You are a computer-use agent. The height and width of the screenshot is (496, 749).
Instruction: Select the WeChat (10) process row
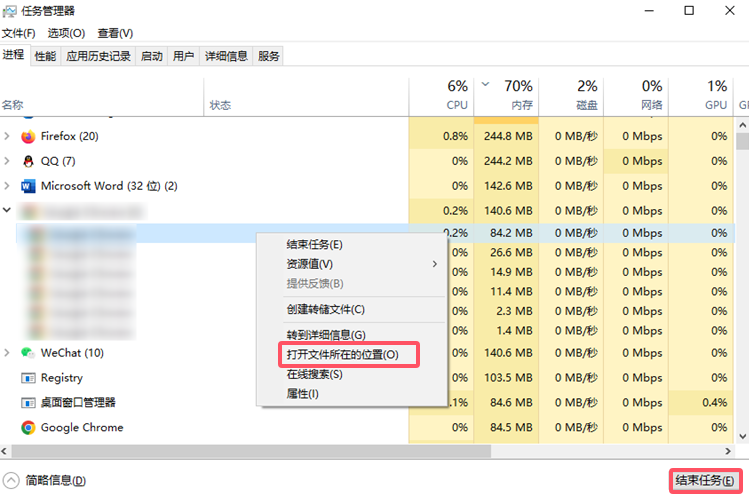point(367,353)
